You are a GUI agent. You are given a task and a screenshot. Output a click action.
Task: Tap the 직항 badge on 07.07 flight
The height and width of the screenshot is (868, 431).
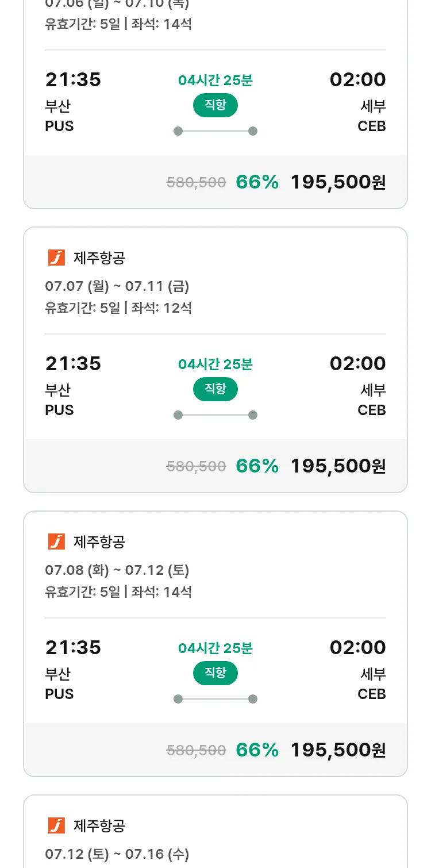point(215,389)
